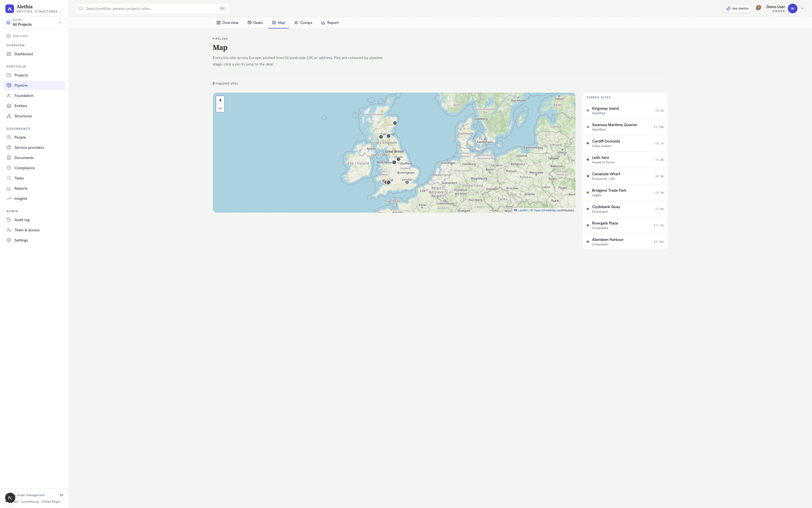
Task: Click the Leeds map pin
Action: coord(399,159)
